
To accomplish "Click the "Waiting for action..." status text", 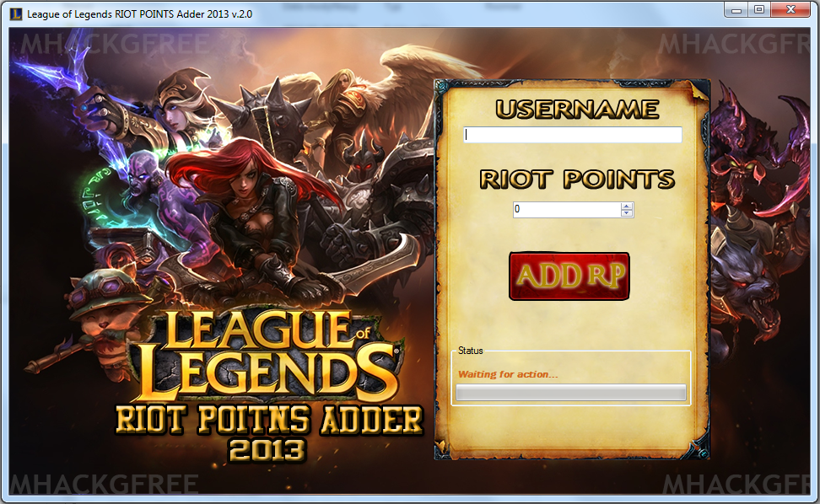I will 508,374.
